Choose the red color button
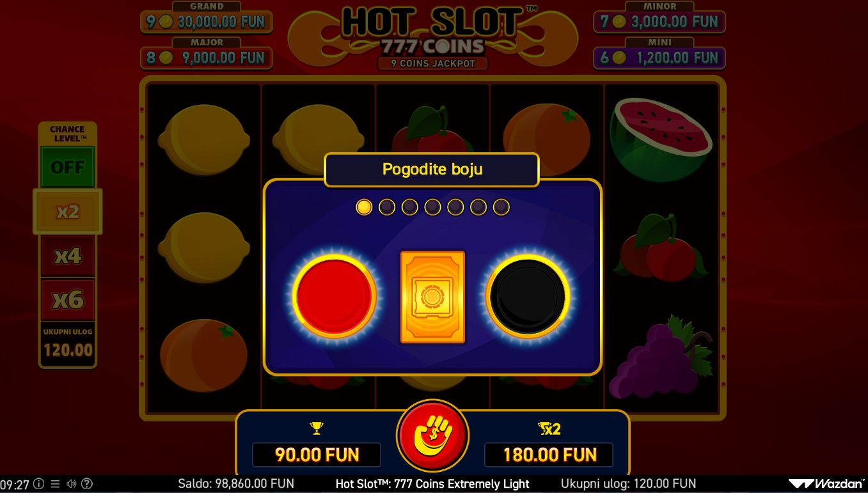 coord(335,296)
